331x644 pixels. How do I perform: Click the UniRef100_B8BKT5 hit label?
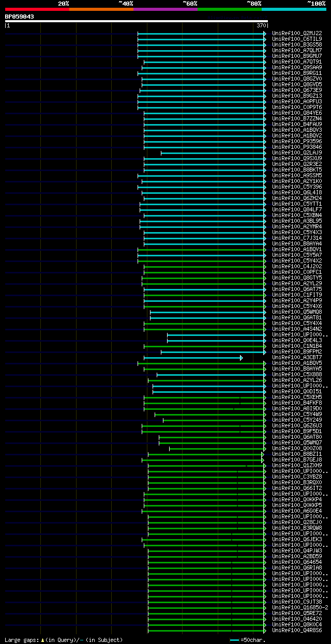[297, 170]
